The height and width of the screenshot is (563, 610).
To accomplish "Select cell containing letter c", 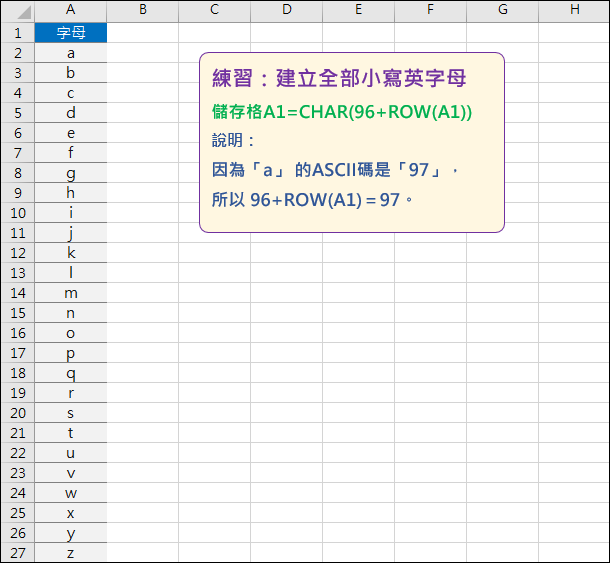I will pos(70,93).
